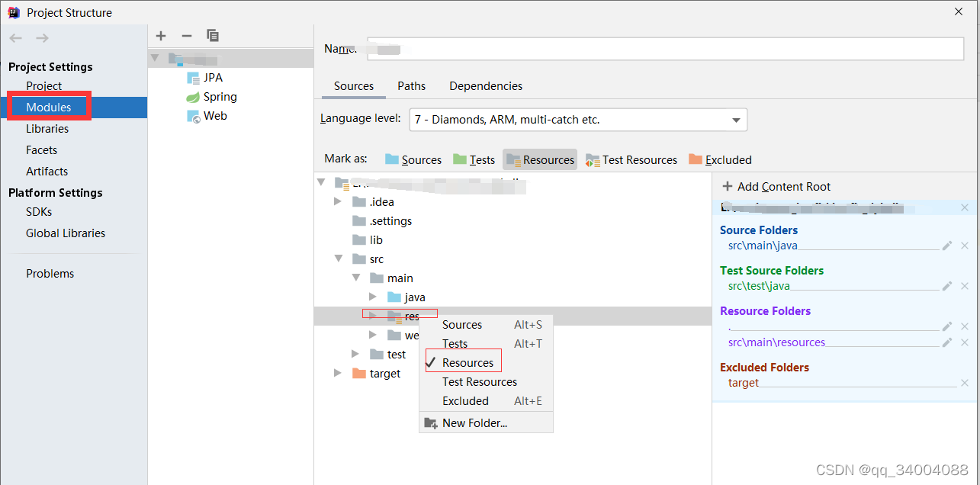
Task: Click the add module plus icon
Action: click(x=161, y=35)
